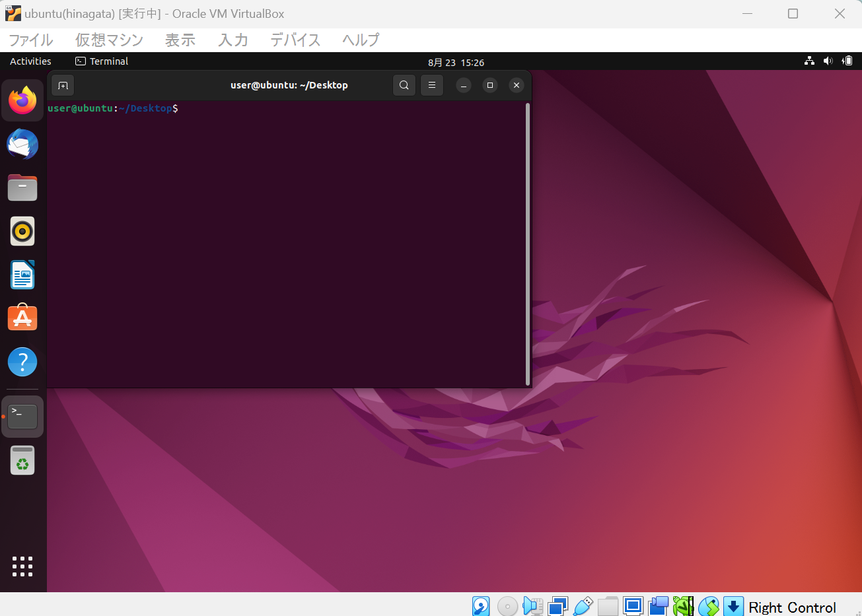This screenshot has width=862, height=616.
Task: Toggle the VM audio status icon
Action: point(532,605)
